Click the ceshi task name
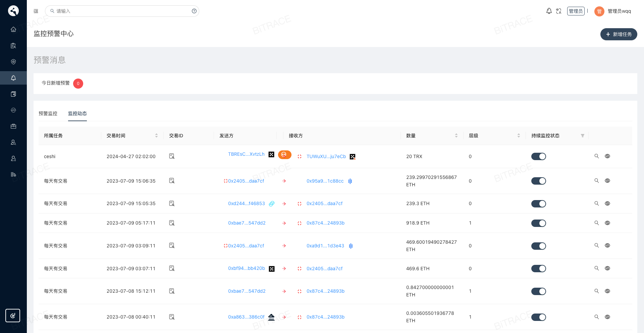 tap(50, 156)
